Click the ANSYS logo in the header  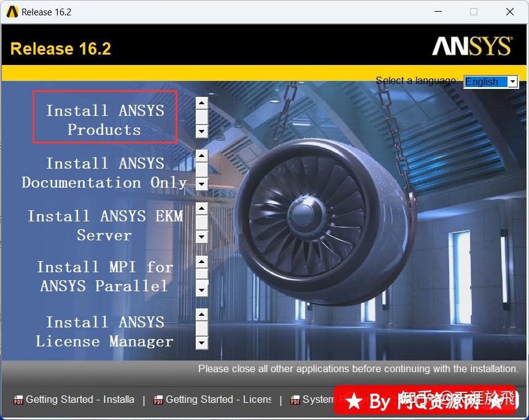click(473, 45)
